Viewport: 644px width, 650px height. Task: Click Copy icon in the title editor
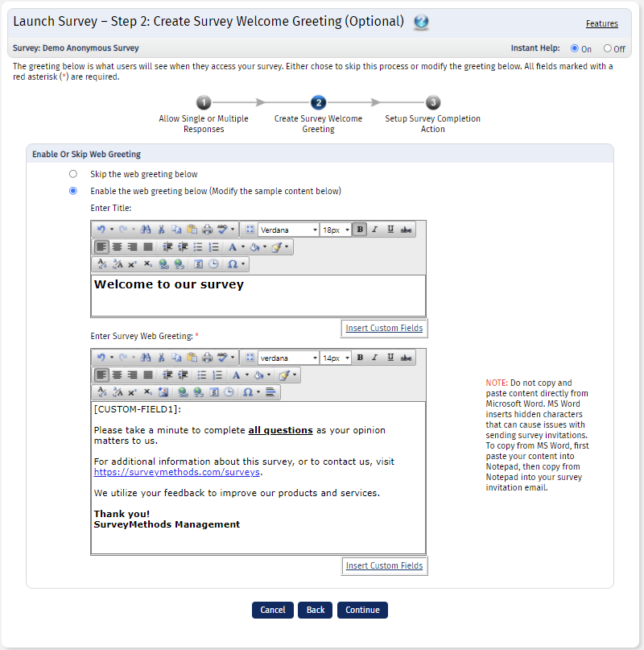pyautogui.click(x=176, y=230)
